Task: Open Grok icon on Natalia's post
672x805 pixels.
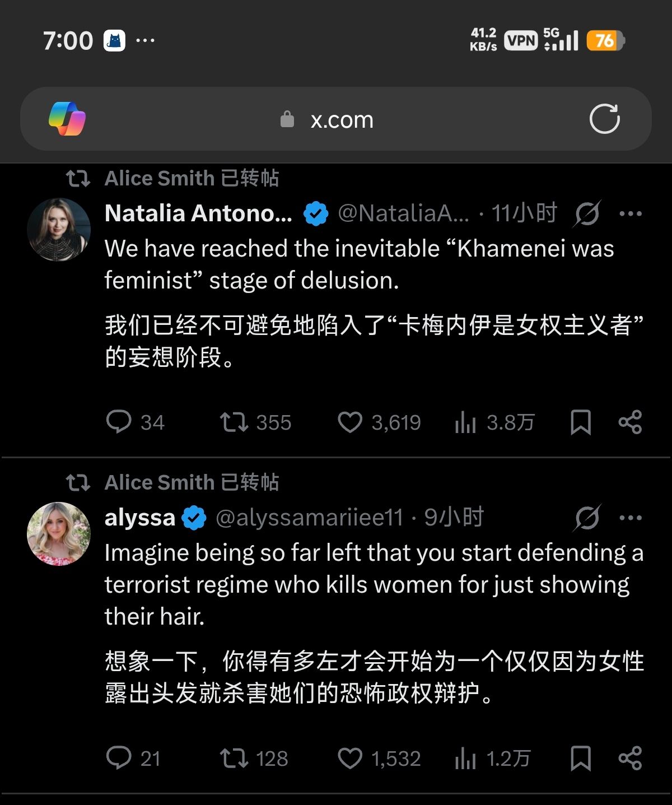Action: pyautogui.click(x=587, y=213)
